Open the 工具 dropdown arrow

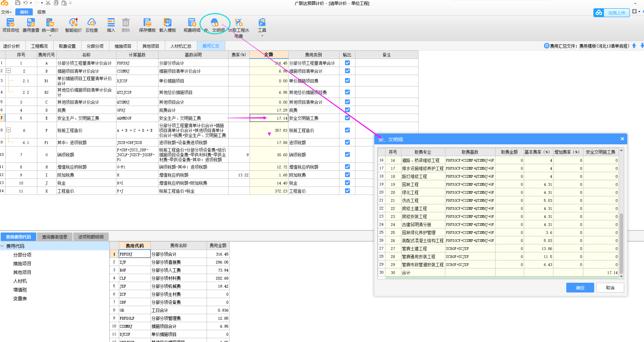pyautogui.click(x=262, y=36)
